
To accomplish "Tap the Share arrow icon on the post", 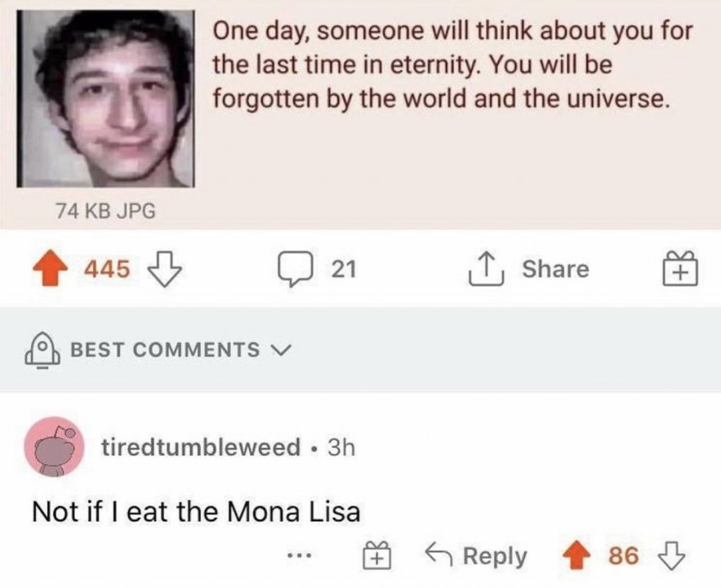I will (x=489, y=269).
